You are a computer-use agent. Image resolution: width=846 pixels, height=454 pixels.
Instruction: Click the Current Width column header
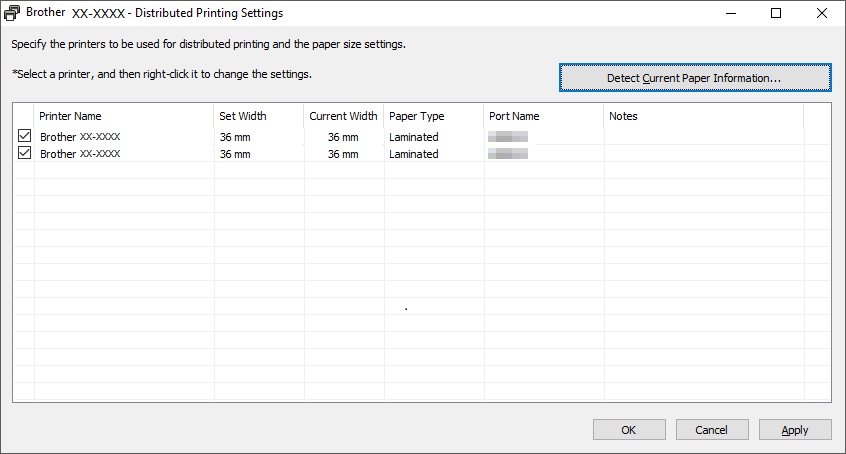[343, 116]
